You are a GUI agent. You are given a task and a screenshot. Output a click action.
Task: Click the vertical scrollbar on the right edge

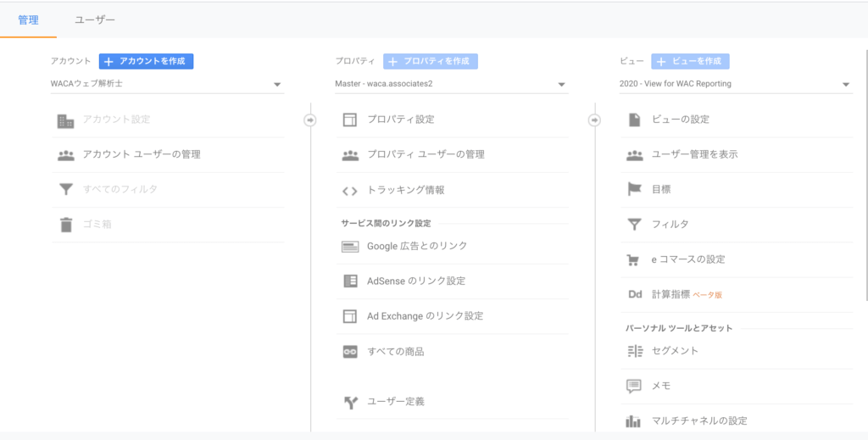865,175
